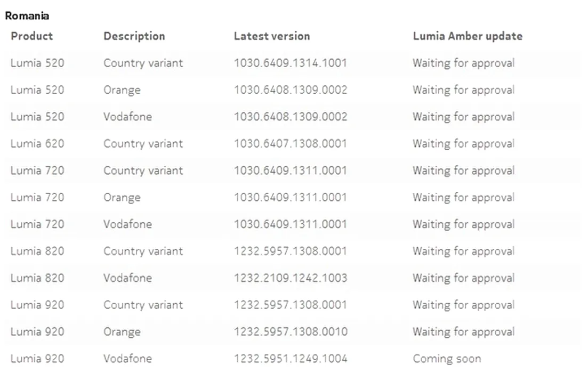Click the Lumia Amber update header

click(468, 36)
